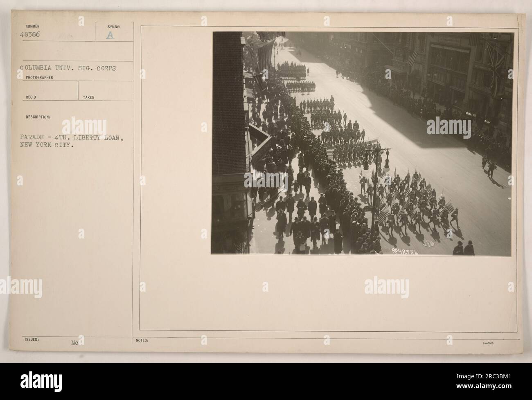Image resolution: width=532 pixels, height=400 pixels.
Task: Click the TAKEN field label
Action: [x=88, y=97]
